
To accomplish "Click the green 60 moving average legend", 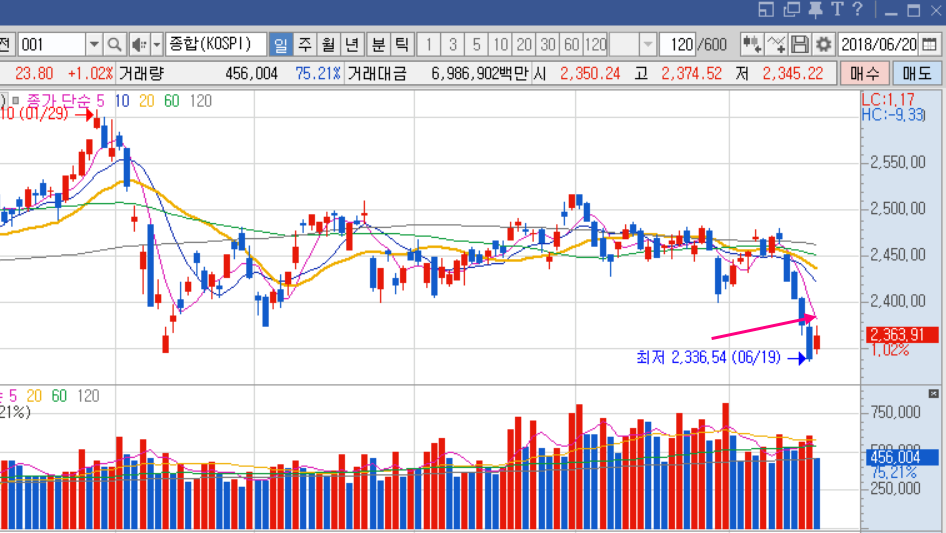I will point(172,101).
